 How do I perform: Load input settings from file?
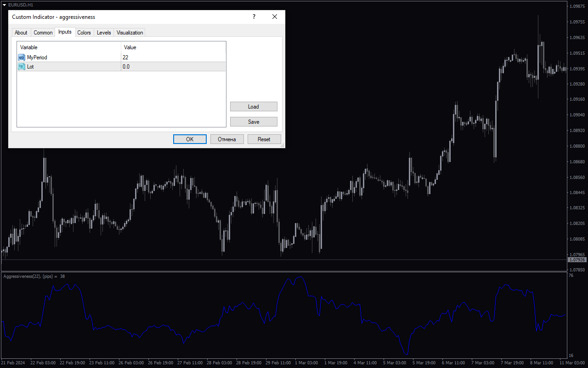click(254, 107)
